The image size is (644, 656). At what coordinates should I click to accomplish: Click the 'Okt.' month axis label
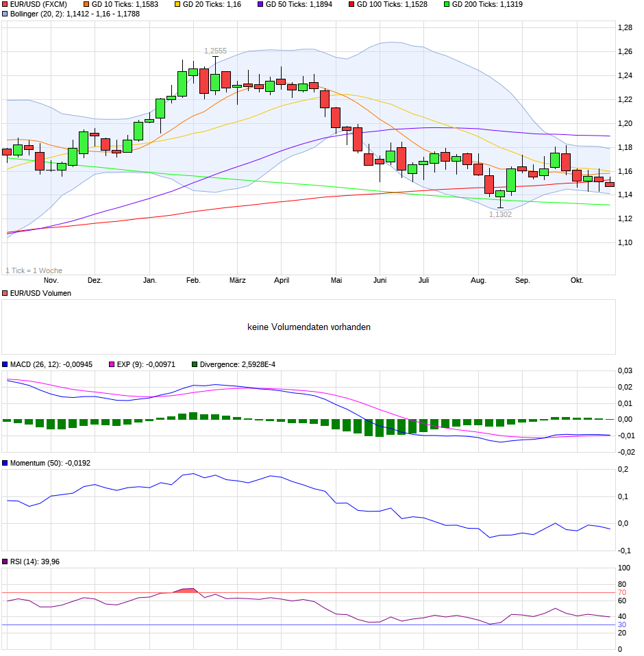click(x=577, y=281)
